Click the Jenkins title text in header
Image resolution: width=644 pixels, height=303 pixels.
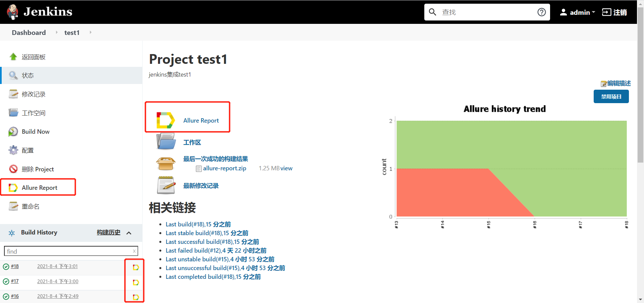(x=48, y=12)
